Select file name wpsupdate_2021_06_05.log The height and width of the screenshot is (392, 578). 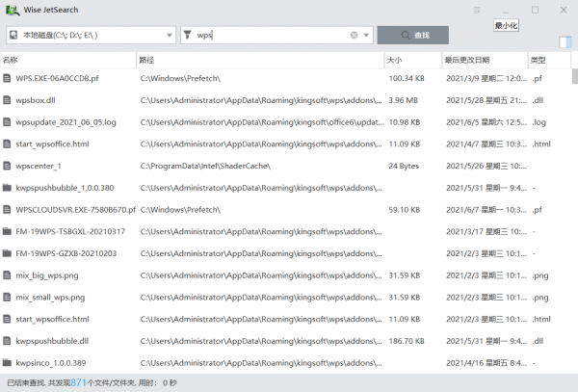coord(66,122)
